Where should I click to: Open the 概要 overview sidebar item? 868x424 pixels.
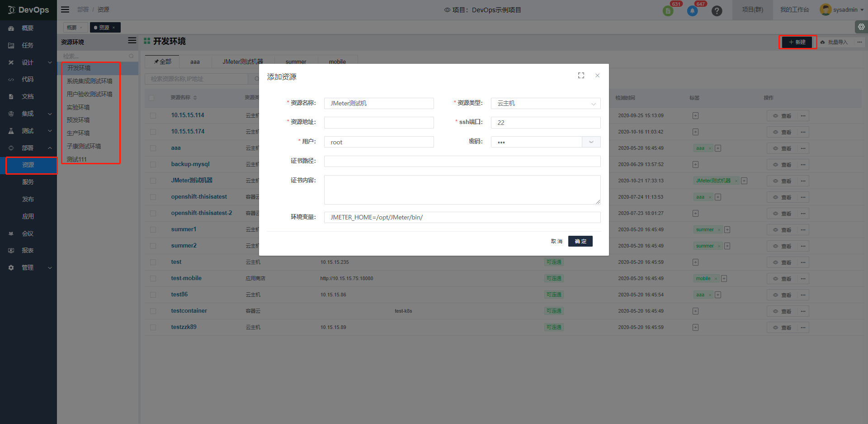pos(28,28)
